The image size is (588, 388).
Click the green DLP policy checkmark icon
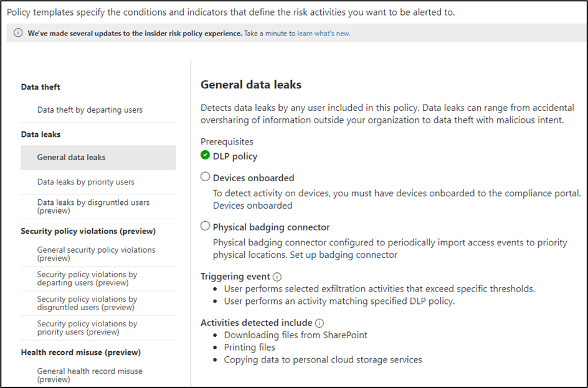pyautogui.click(x=206, y=156)
